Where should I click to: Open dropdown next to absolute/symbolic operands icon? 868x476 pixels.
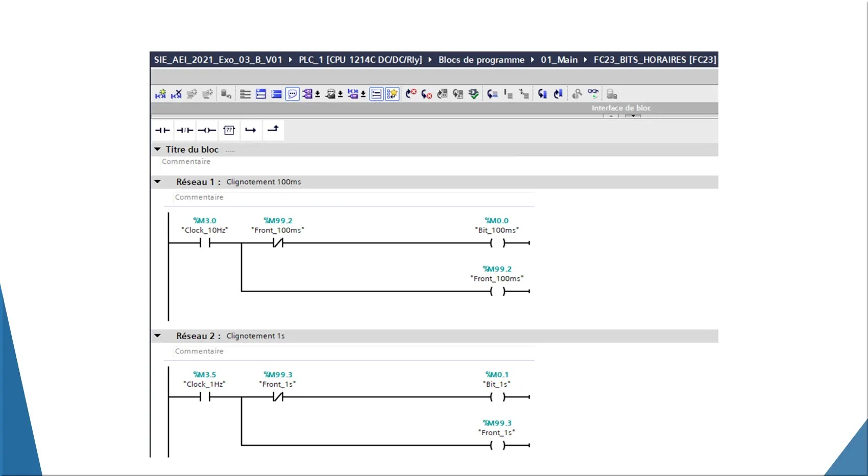click(318, 94)
